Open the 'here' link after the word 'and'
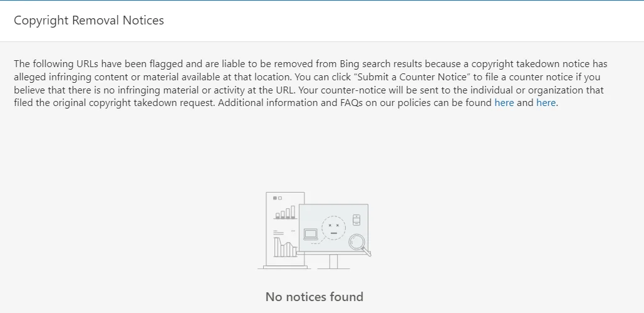The width and height of the screenshot is (644, 313). tap(546, 102)
